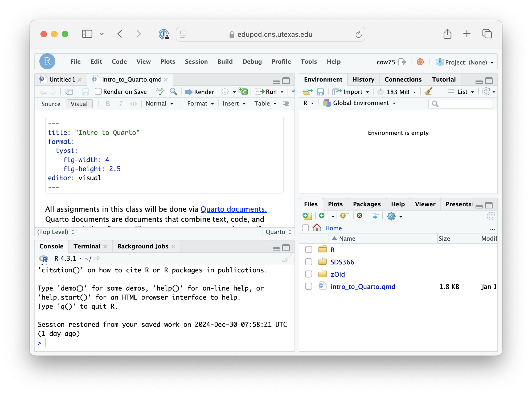The height and width of the screenshot is (395, 532).
Task: Click the new folder icon in Files
Action: coord(308,216)
